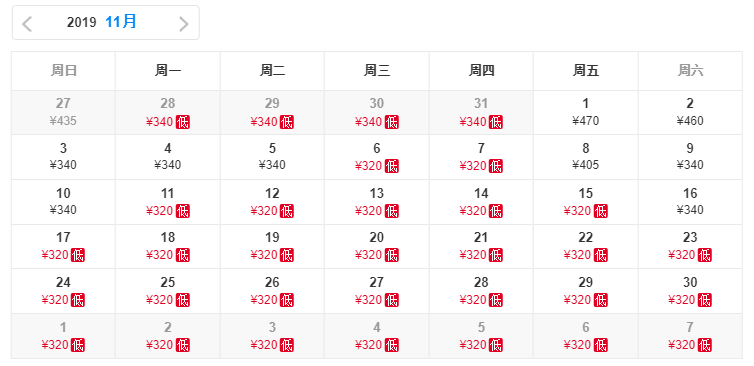Select November 1 priced ¥470
The width and height of the screenshot is (754, 366).
coord(586,113)
